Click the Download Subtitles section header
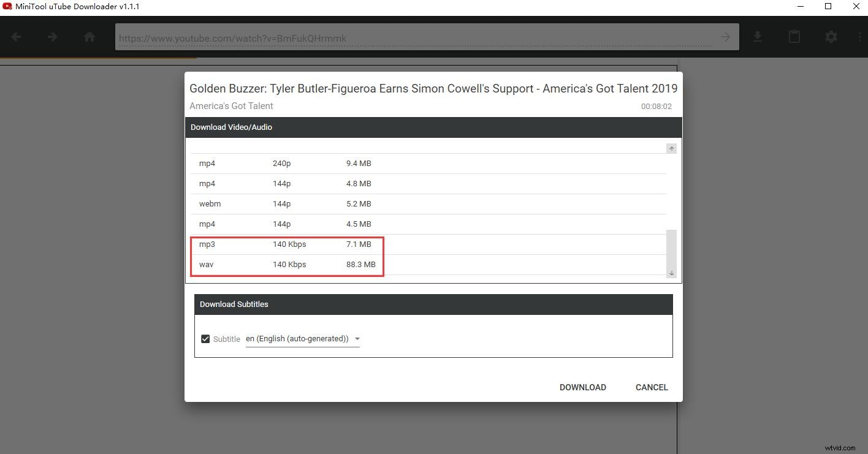 click(x=234, y=304)
